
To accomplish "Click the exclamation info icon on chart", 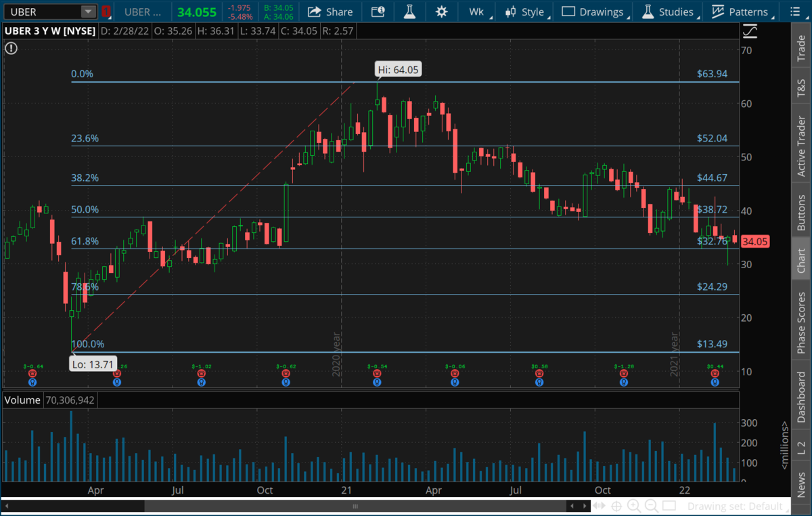I will [x=11, y=47].
